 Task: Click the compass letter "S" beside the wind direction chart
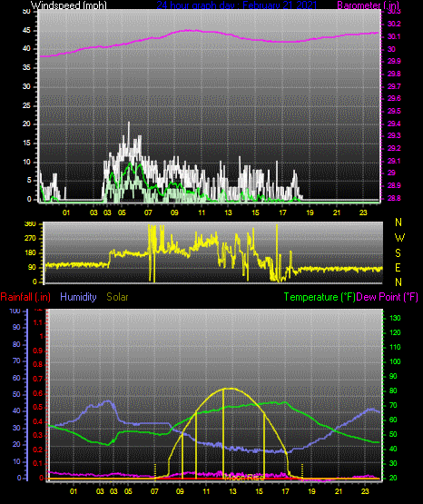[x=398, y=253]
